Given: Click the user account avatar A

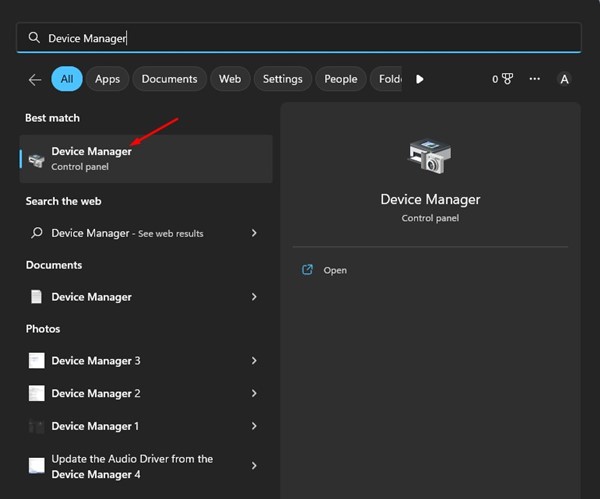Looking at the screenshot, I should [564, 79].
